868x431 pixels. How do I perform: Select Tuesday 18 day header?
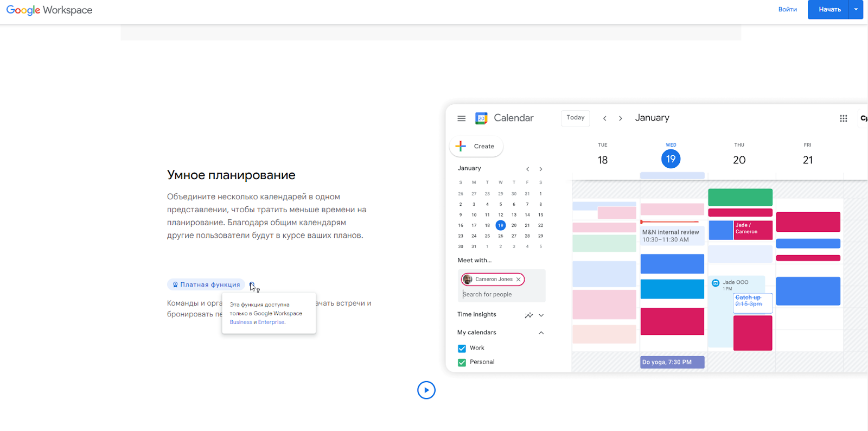click(x=603, y=154)
